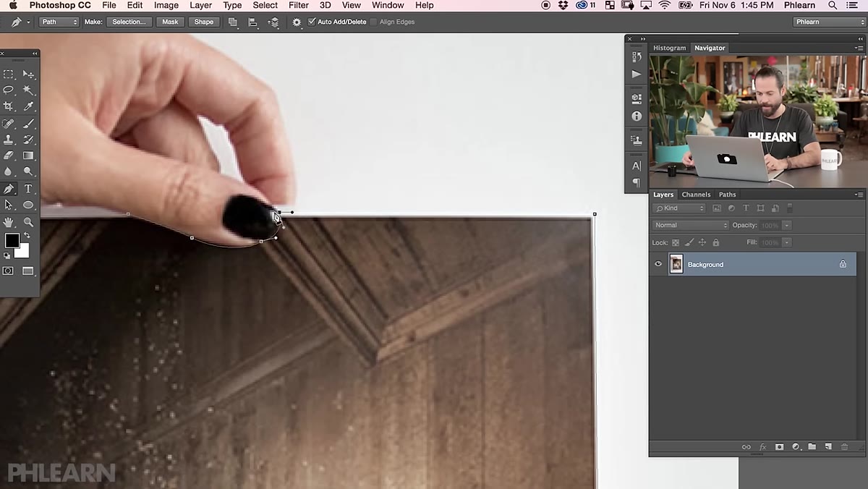Hide the Background layer eye icon
The image size is (868, 489).
(x=658, y=264)
